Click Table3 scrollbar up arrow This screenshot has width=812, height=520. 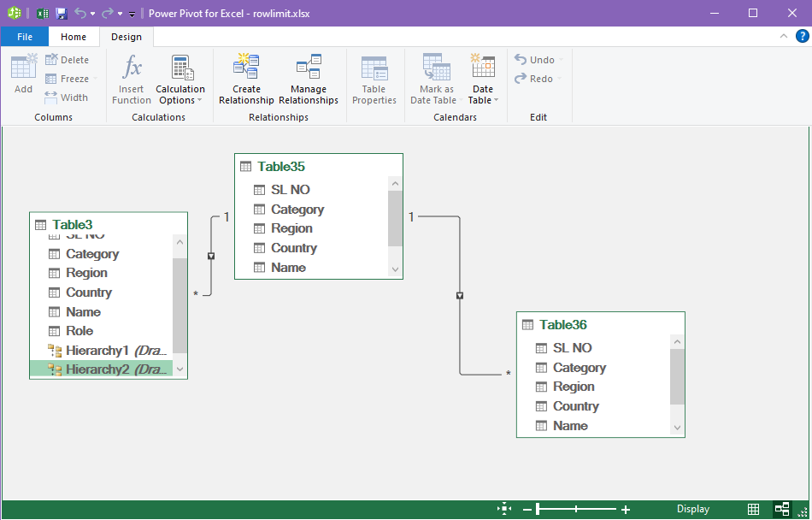pyautogui.click(x=179, y=242)
